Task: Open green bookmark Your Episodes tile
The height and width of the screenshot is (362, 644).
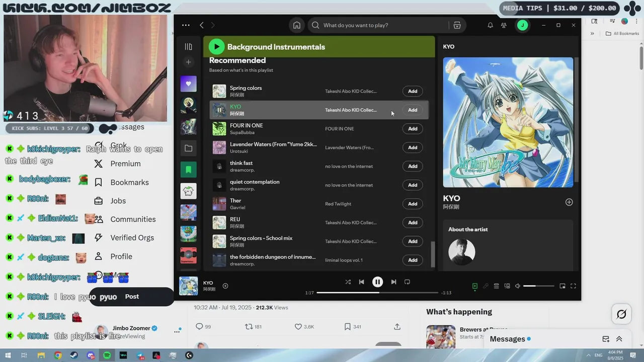Action: (188, 169)
